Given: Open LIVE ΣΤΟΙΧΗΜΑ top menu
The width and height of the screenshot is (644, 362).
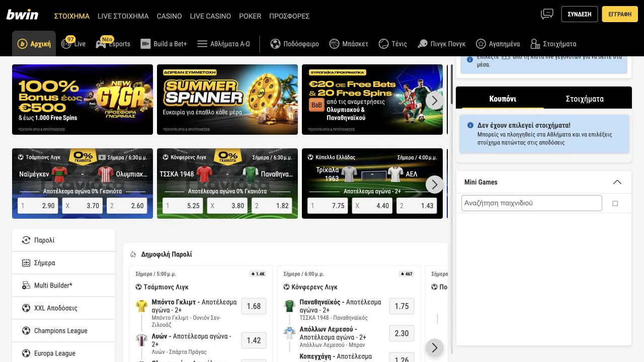Looking at the screenshot, I should pos(123,16).
